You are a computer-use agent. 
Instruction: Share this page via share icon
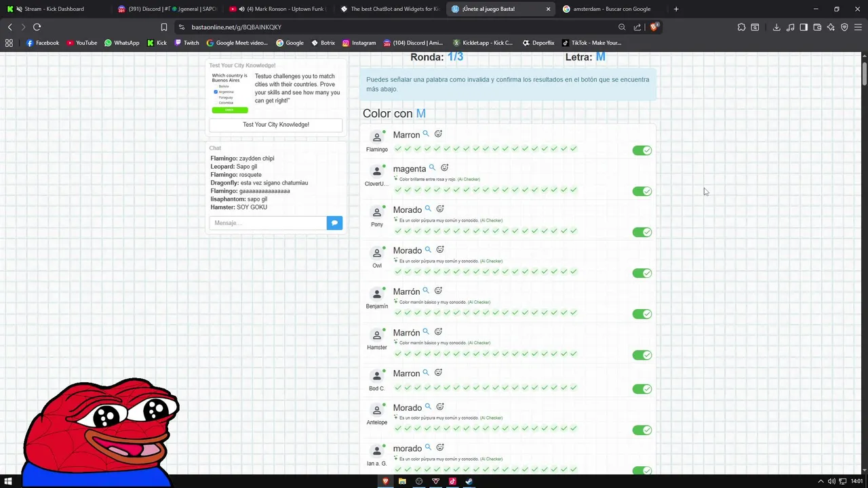(637, 27)
